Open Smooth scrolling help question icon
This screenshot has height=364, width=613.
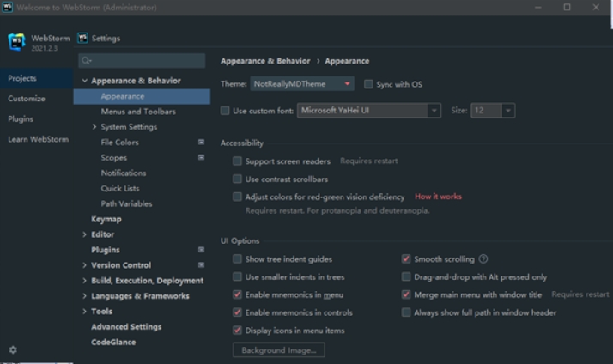(483, 258)
